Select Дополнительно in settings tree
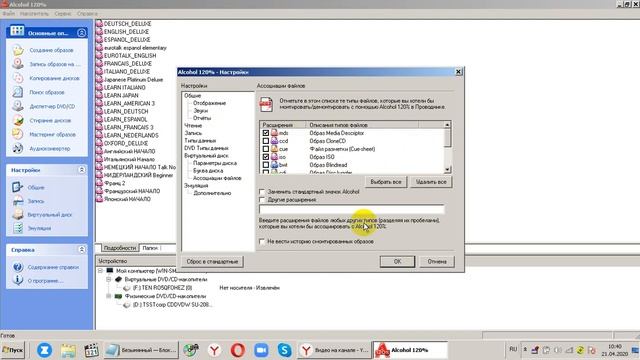 [x=212, y=193]
